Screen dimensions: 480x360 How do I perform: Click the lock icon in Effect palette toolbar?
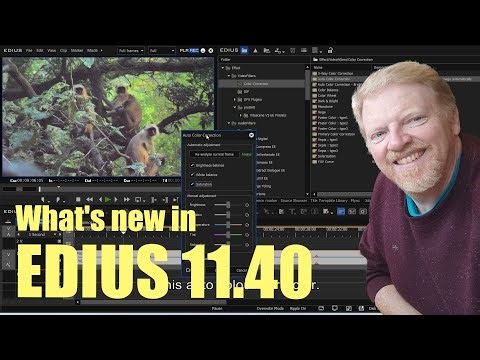tap(330, 50)
